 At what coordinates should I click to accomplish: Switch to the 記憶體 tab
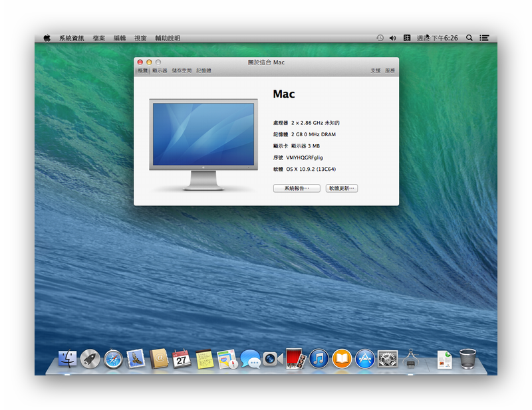point(203,70)
